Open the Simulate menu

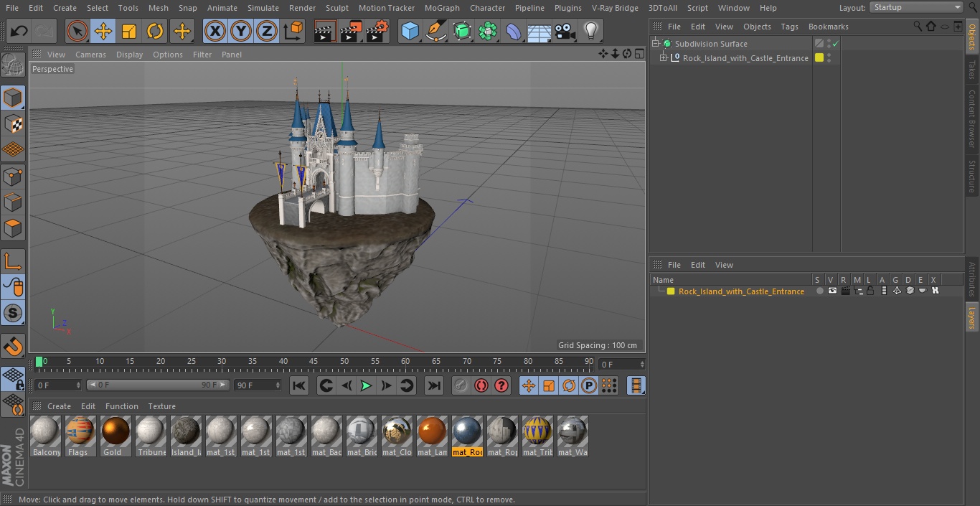click(263, 8)
